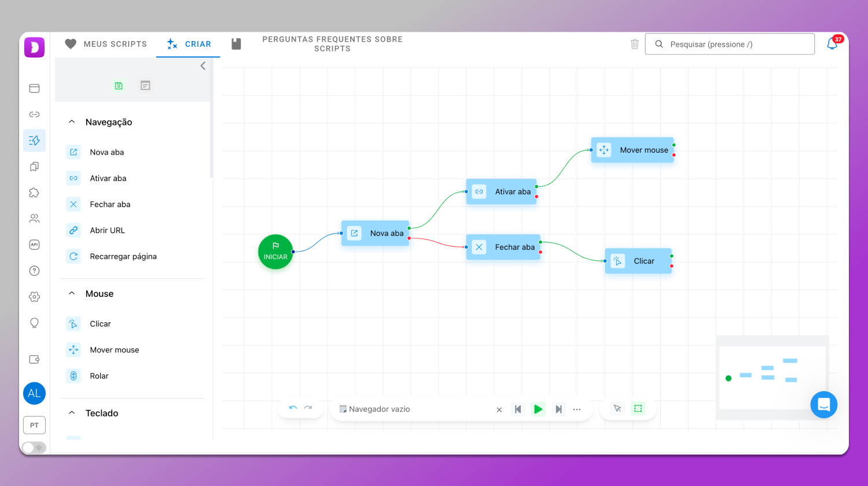868x486 pixels.
Task: Collapse the Navegação section
Action: click(72, 122)
